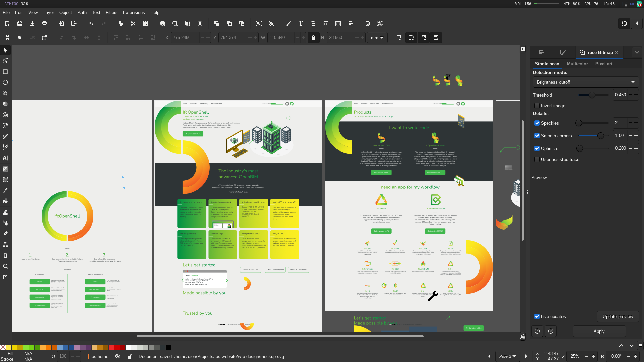The width and height of the screenshot is (644, 362).
Task: Open the mm units dropdown
Action: click(377, 38)
